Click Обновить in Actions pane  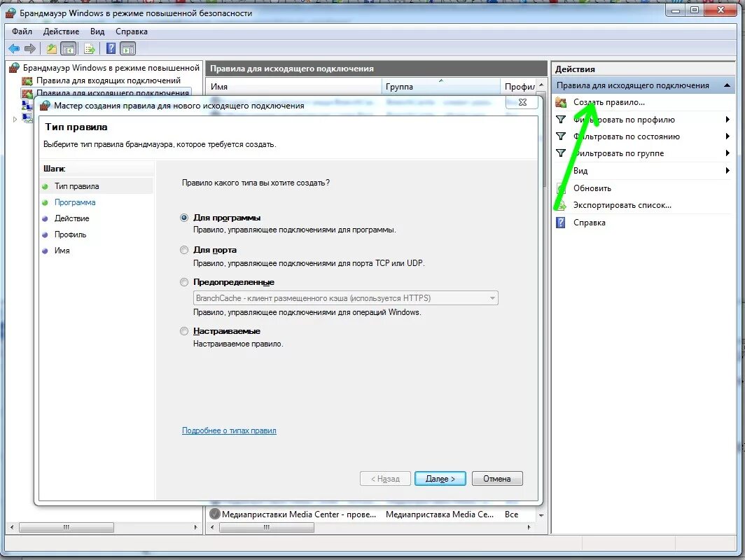pyautogui.click(x=592, y=188)
